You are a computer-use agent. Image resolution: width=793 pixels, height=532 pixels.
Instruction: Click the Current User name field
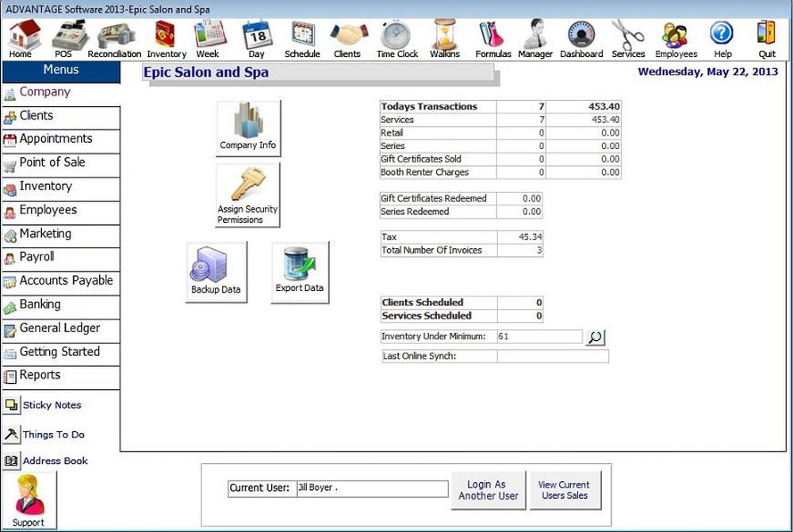click(x=372, y=488)
